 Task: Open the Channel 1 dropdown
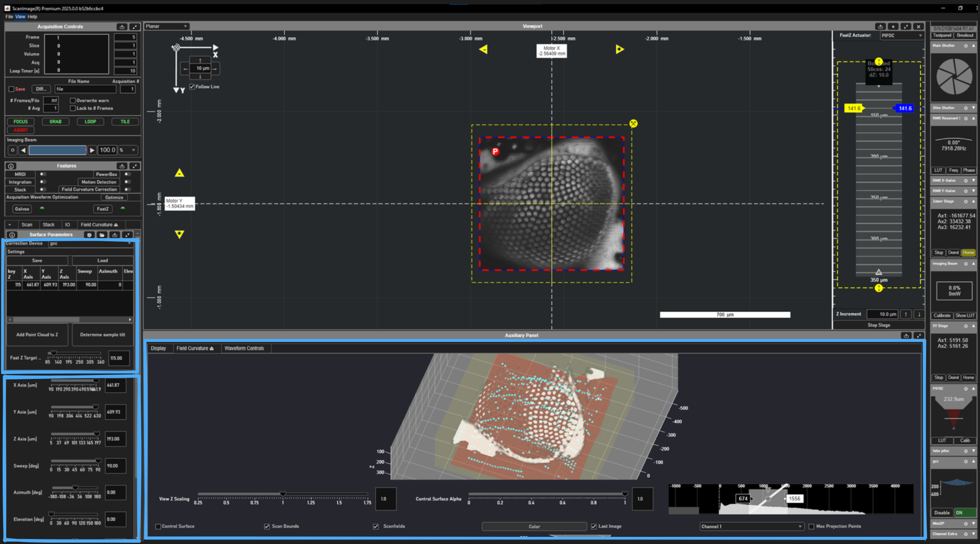751,527
